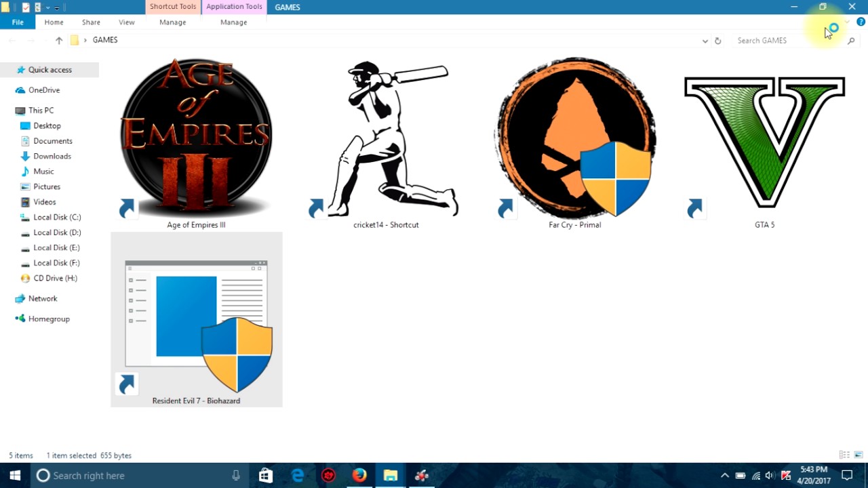Expand the address bar history dropdown
The image size is (868, 488).
pos(705,41)
